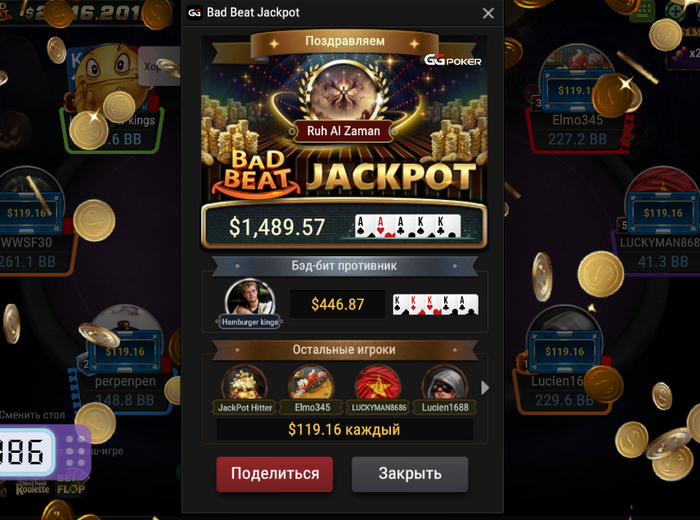Open the Bet Flop icon
The width and height of the screenshot is (700, 520).
(71, 486)
